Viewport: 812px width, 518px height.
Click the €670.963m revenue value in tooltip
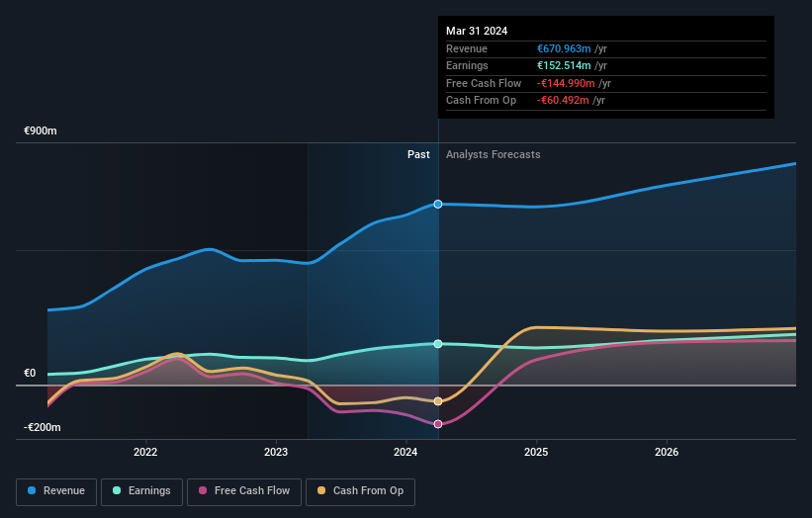pos(564,48)
